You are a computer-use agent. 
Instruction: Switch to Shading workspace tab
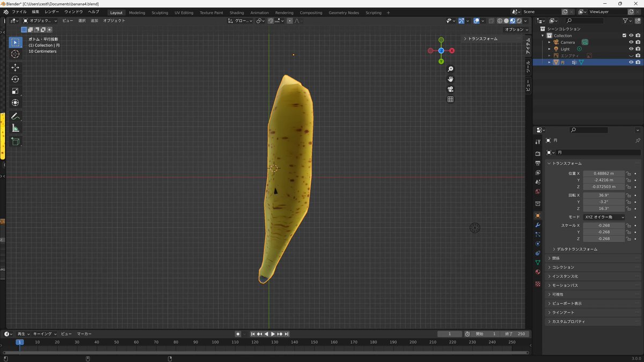(x=237, y=12)
